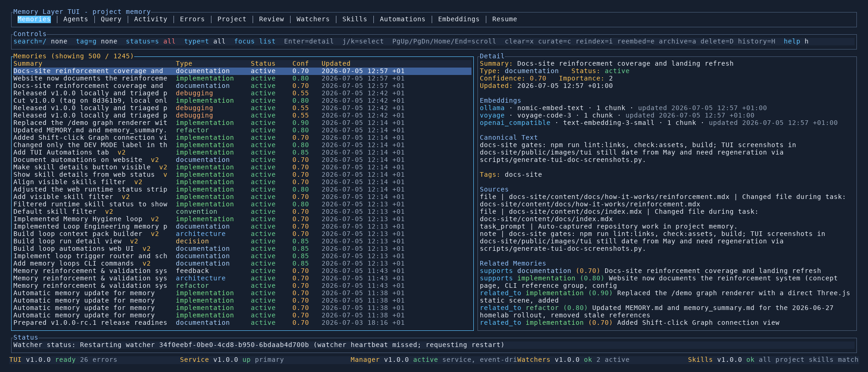The height and width of the screenshot is (372, 868).
Task: Click the Updated column header
Action: click(x=336, y=63)
